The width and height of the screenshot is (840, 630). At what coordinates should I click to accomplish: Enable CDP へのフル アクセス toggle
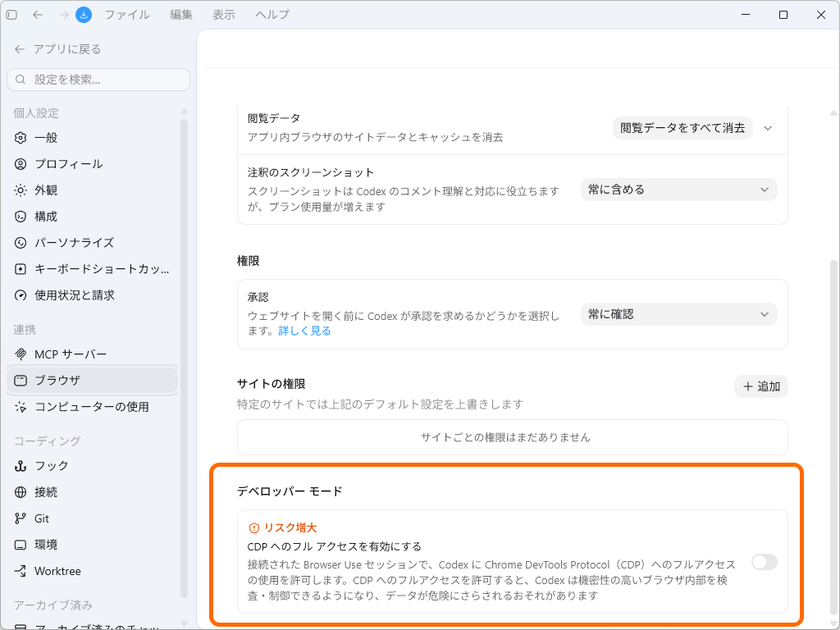click(x=764, y=562)
